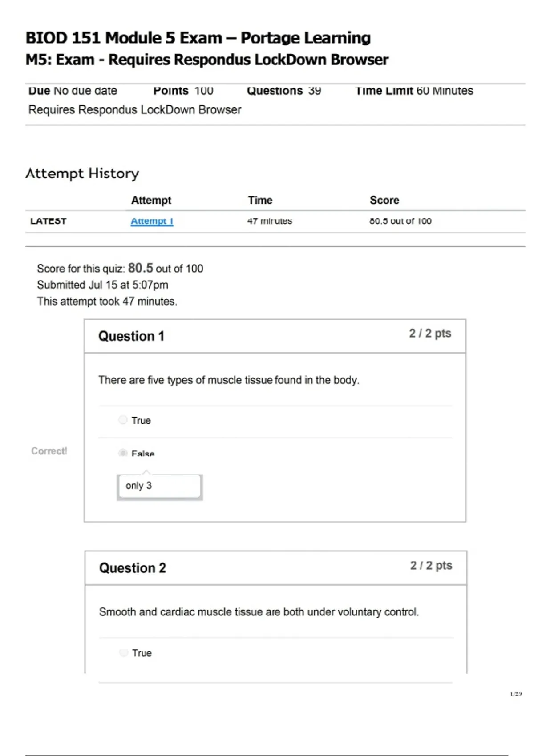Click the Question 2 header title
534x756 pixels.
tap(133, 568)
